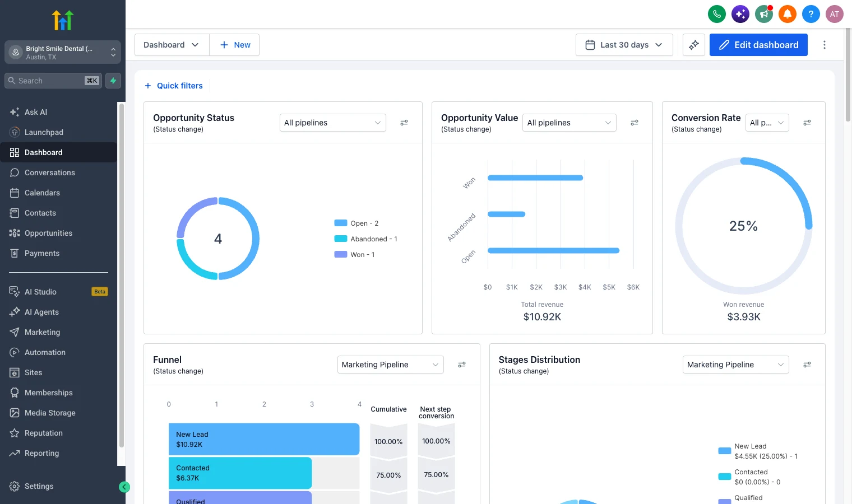Image resolution: width=852 pixels, height=504 pixels.
Task: Open Opportunity Value All pipelines dropdown
Action: [569, 123]
